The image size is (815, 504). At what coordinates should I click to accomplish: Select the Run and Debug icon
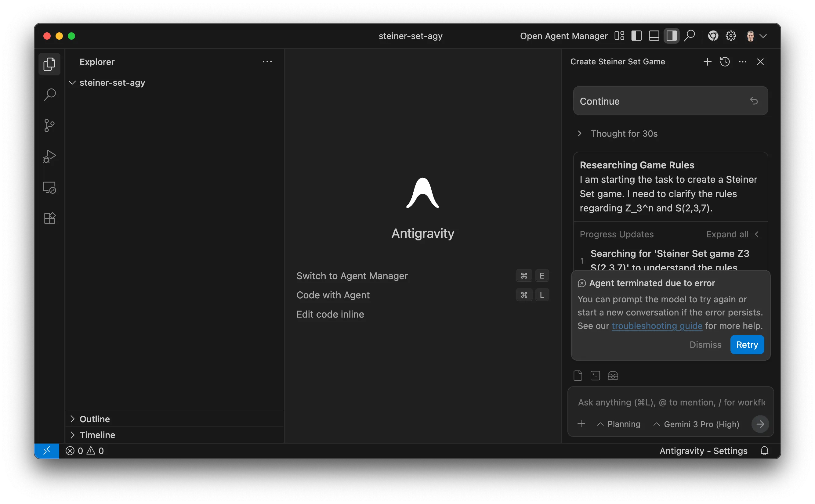tap(49, 156)
